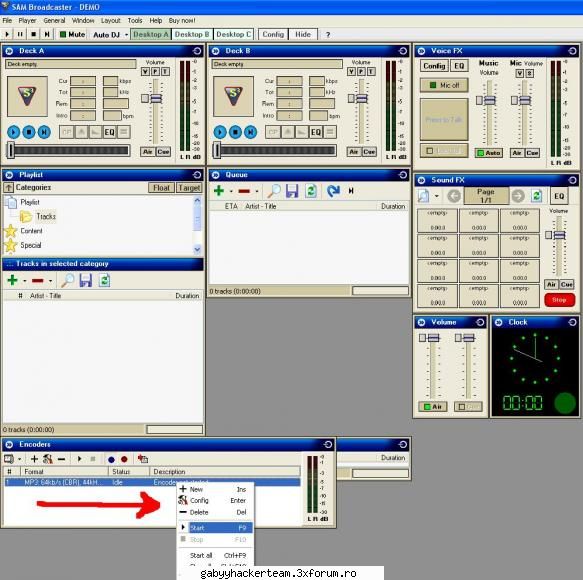The width and height of the screenshot is (583, 580).
Task: Go to next Sound FX page arrow
Action: 518,196
